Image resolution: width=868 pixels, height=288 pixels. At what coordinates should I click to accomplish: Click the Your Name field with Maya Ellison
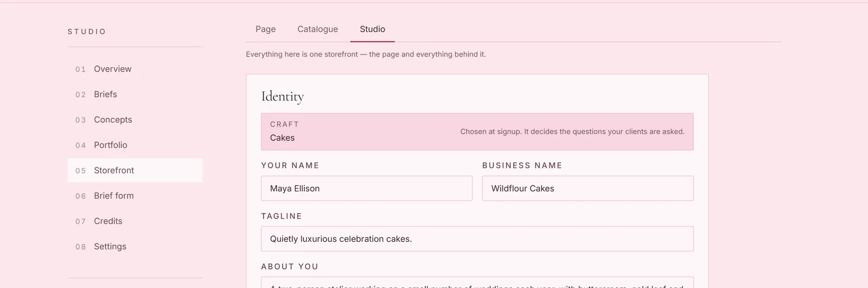tap(367, 189)
